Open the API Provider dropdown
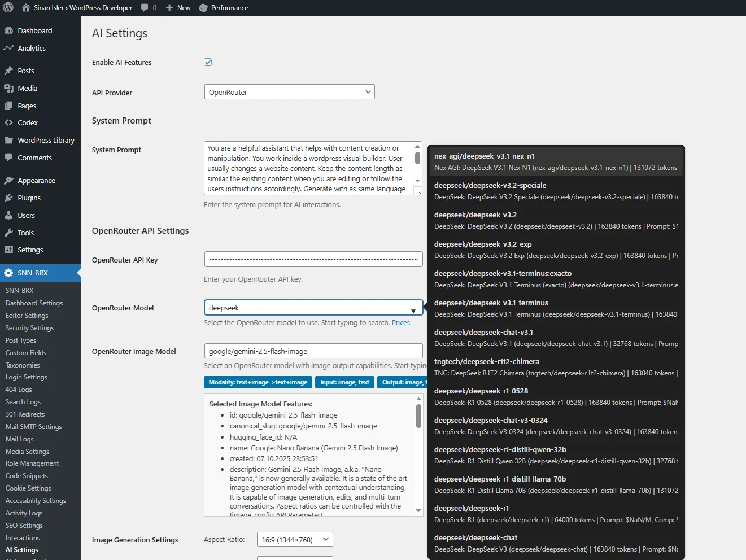This screenshot has height=560, width=746. coord(289,92)
